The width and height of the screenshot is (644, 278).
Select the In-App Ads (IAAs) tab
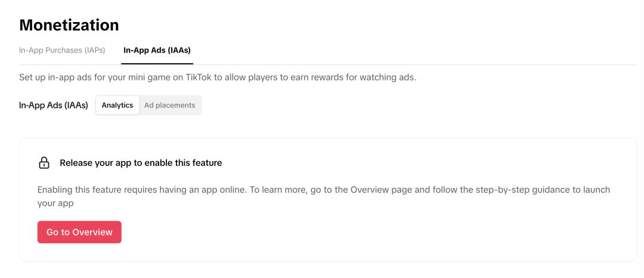tap(157, 51)
